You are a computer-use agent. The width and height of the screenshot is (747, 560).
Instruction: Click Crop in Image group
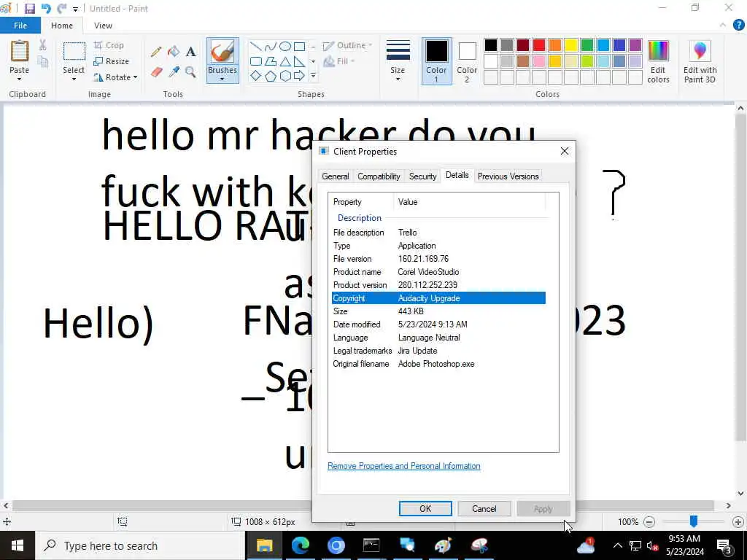point(109,45)
